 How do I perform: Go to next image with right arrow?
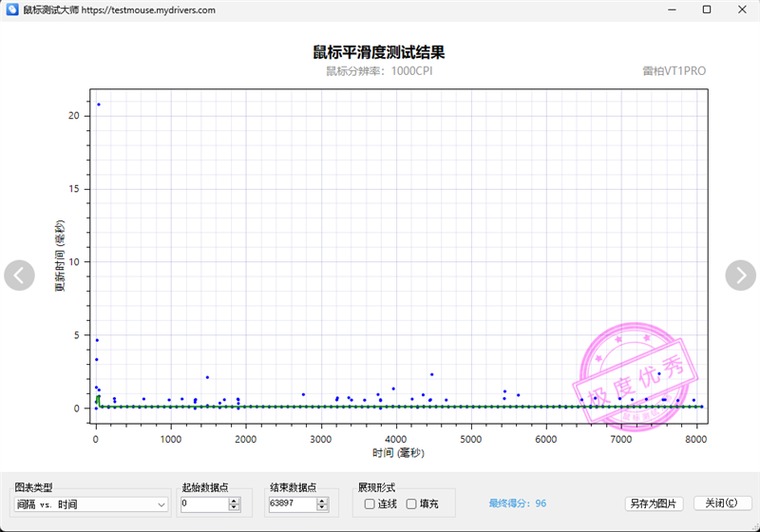740,275
